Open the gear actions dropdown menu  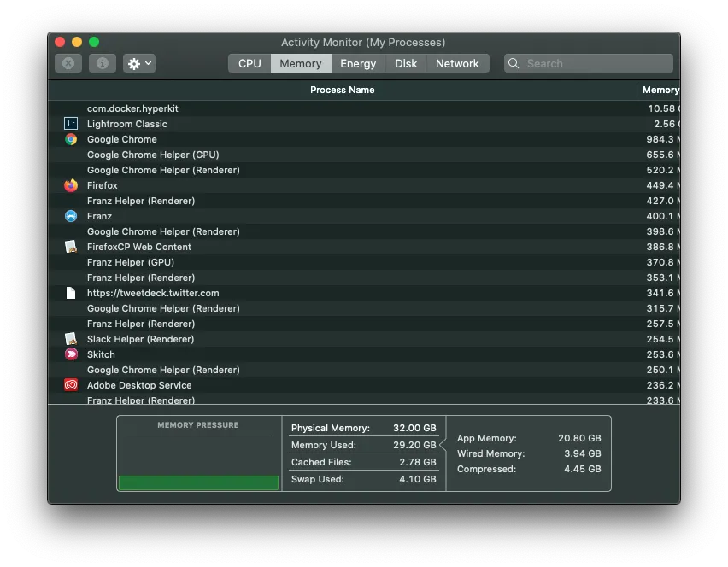coord(139,63)
